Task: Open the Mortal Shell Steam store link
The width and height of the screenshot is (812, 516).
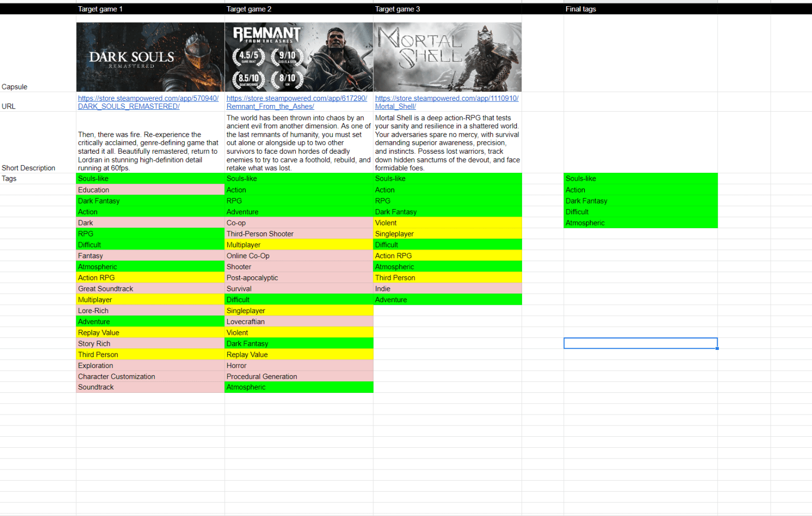Action: click(x=446, y=98)
